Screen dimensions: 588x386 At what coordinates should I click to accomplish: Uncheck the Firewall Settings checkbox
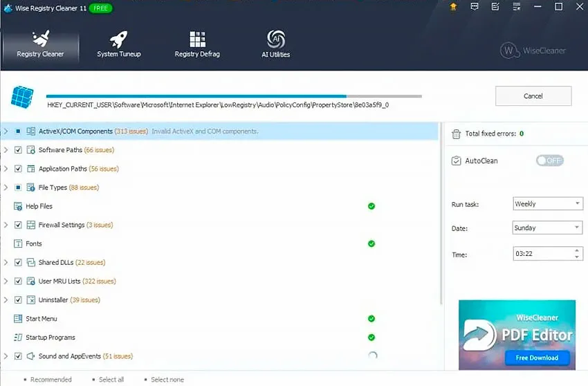coord(18,225)
